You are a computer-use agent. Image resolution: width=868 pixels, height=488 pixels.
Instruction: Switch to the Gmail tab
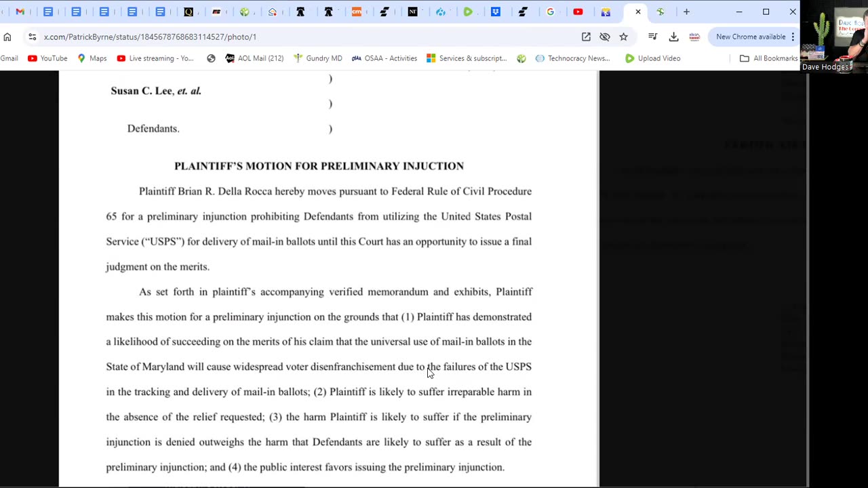pos(20,12)
